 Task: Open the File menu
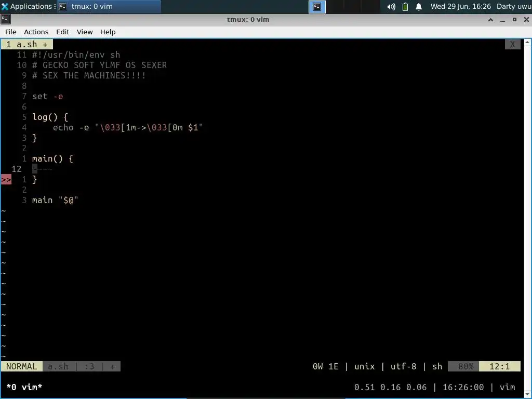10,32
